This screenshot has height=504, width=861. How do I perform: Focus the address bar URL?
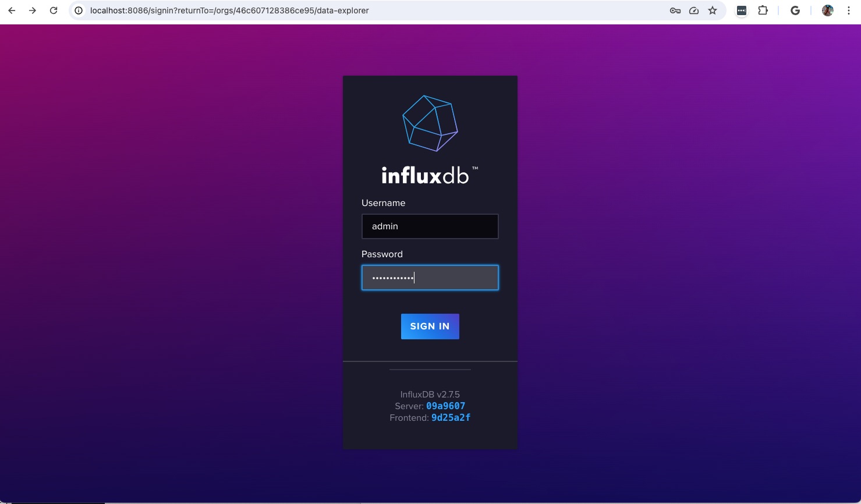(229, 10)
